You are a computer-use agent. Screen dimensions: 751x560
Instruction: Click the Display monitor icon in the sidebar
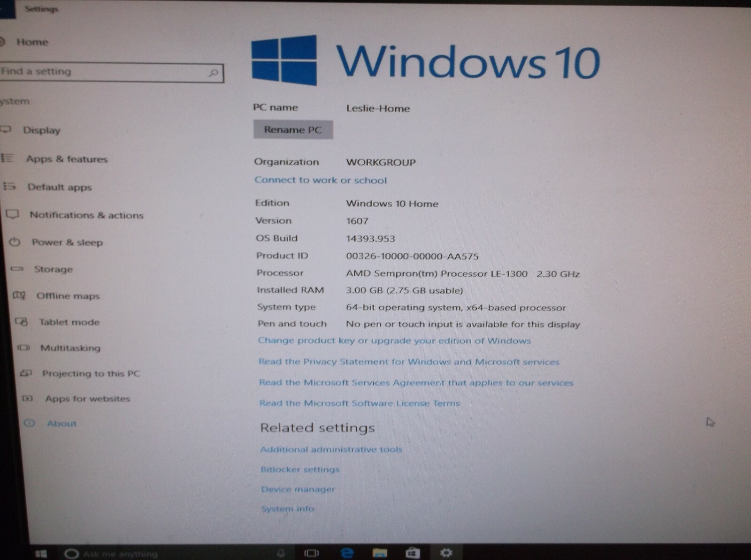[x=5, y=129]
